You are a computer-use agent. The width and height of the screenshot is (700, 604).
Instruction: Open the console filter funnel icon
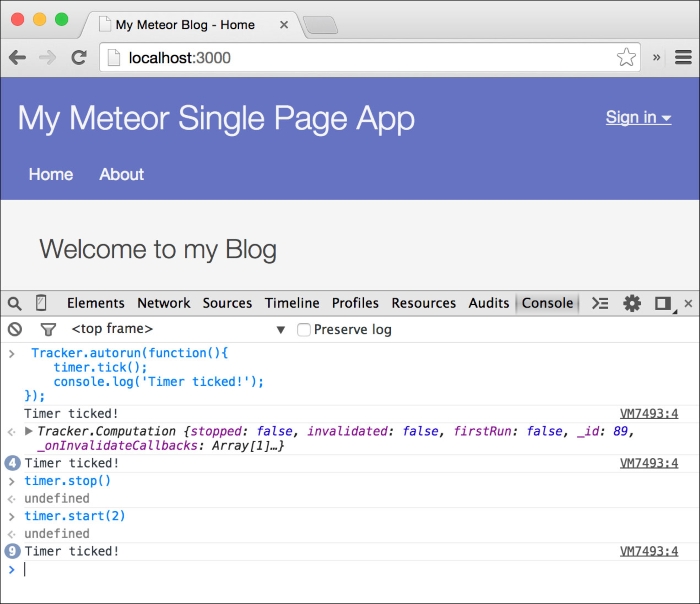pyautogui.click(x=47, y=329)
